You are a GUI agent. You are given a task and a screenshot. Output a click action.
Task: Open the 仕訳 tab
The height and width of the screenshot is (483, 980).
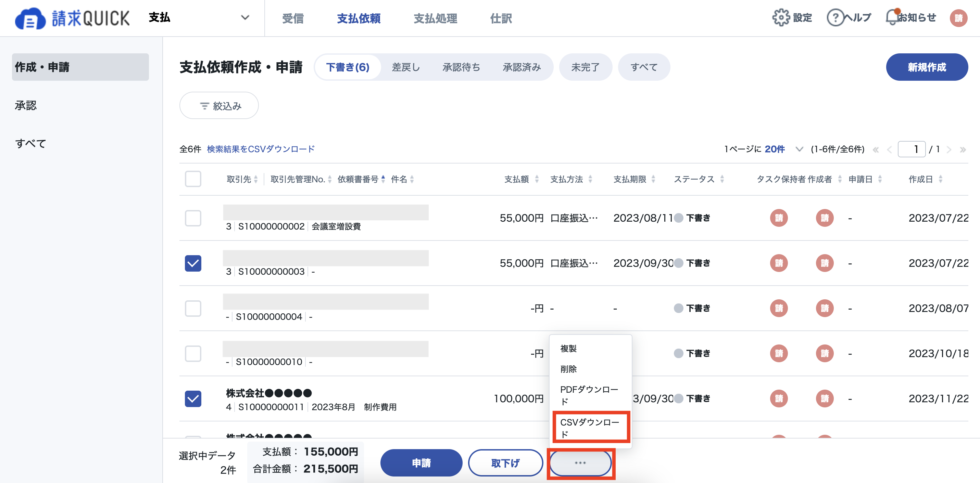tap(501, 18)
